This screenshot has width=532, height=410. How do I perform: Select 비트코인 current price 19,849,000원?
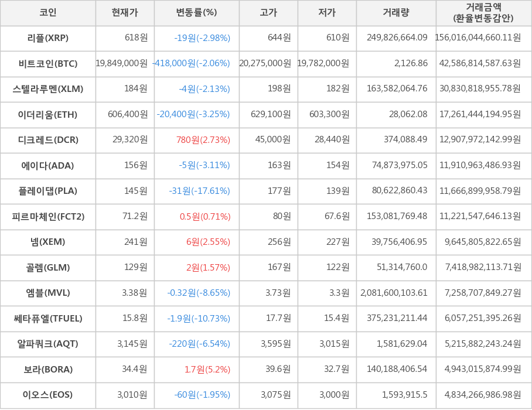point(121,63)
